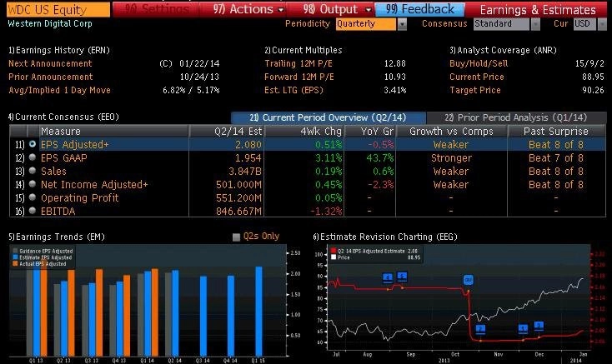Screen dimensions: 612x364
Task: Click the Buy/Hold/Sell value 15/9/2
Action: pos(589,63)
